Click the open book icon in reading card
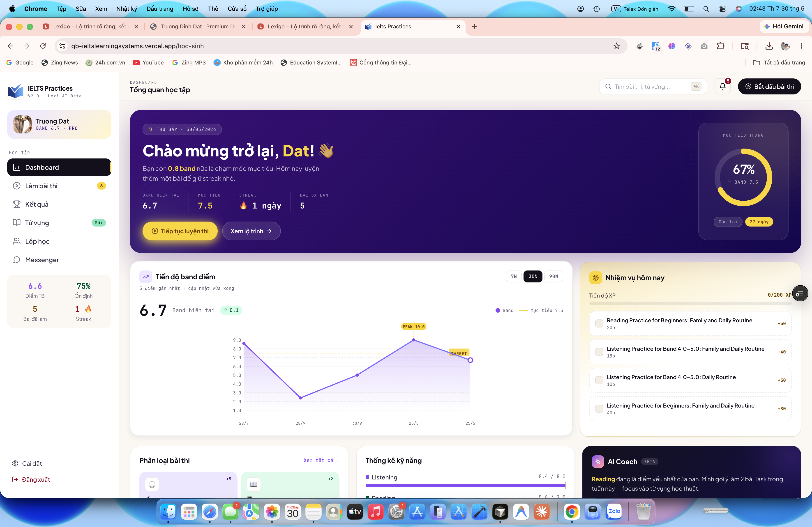 (x=254, y=484)
